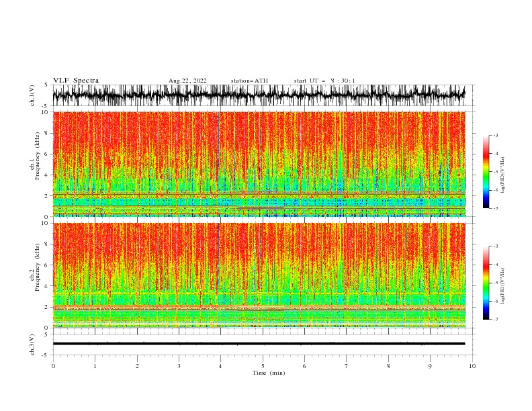The image size is (532, 411).
Task: Click the '7' tick on time axis
Action: 347,366
